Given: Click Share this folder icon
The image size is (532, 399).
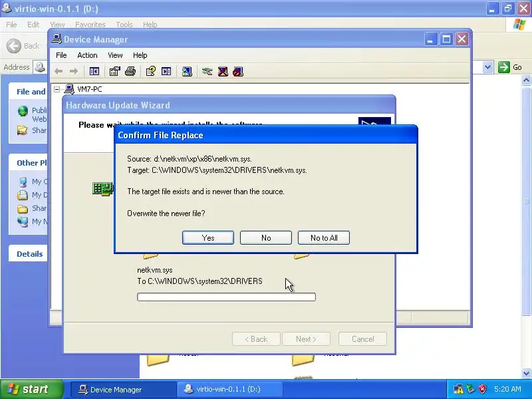Looking at the screenshot, I should click(23, 130).
